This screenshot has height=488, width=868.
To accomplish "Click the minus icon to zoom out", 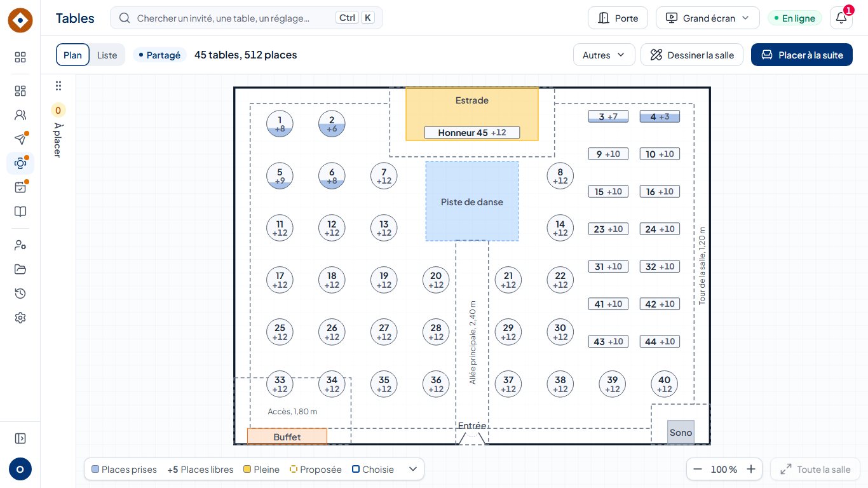I will coord(698,470).
